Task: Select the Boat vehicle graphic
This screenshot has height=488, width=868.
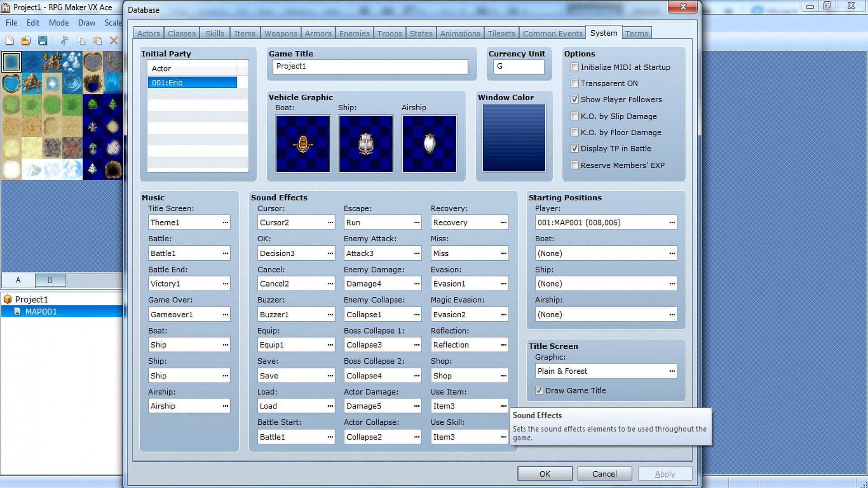Action: coord(303,144)
